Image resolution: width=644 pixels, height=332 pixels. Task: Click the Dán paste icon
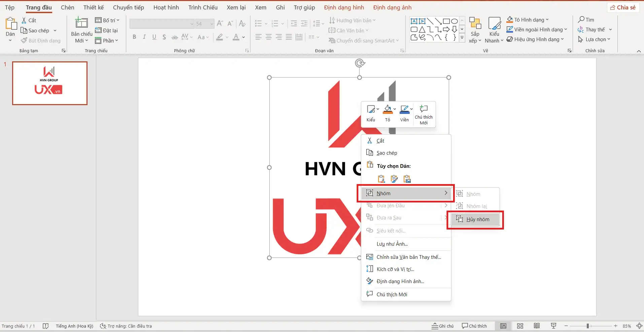[10, 24]
